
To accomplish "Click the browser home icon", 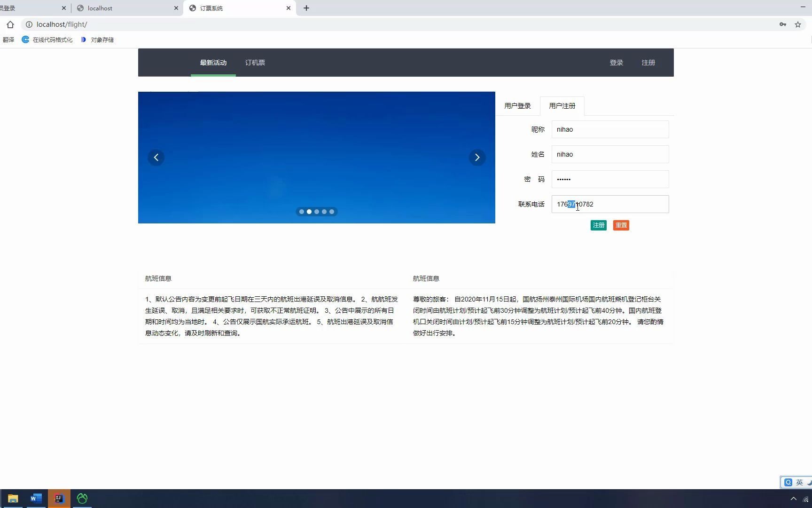I will coord(10,24).
